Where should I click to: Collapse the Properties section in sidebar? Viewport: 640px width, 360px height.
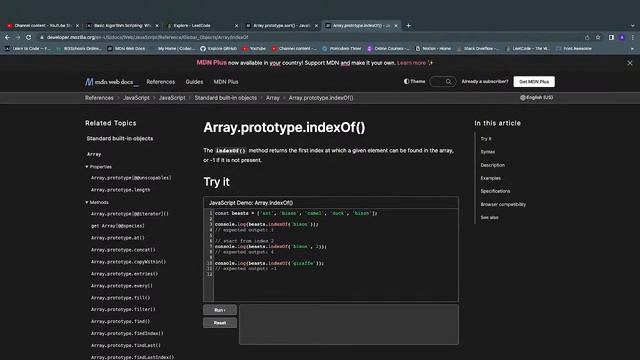point(98,167)
